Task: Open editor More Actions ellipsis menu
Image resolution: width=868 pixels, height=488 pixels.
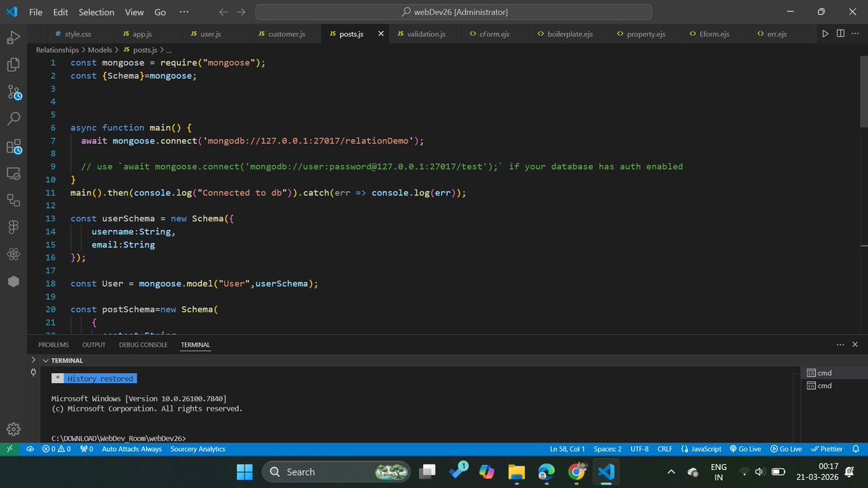Action: tap(856, 34)
